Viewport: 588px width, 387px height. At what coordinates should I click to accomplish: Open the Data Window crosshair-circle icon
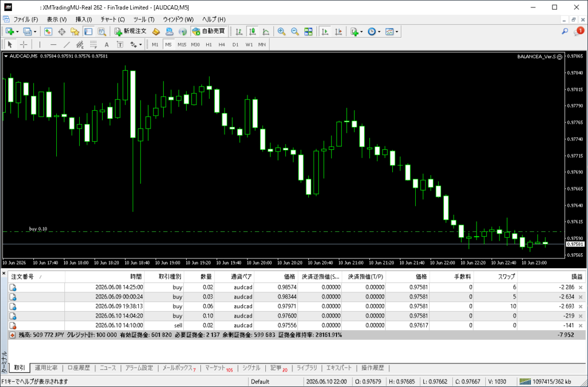(61, 32)
